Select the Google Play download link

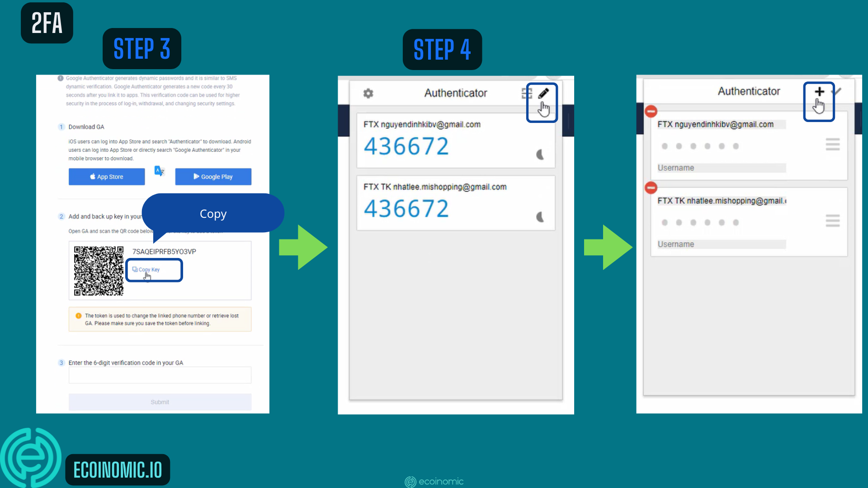pyautogui.click(x=213, y=176)
